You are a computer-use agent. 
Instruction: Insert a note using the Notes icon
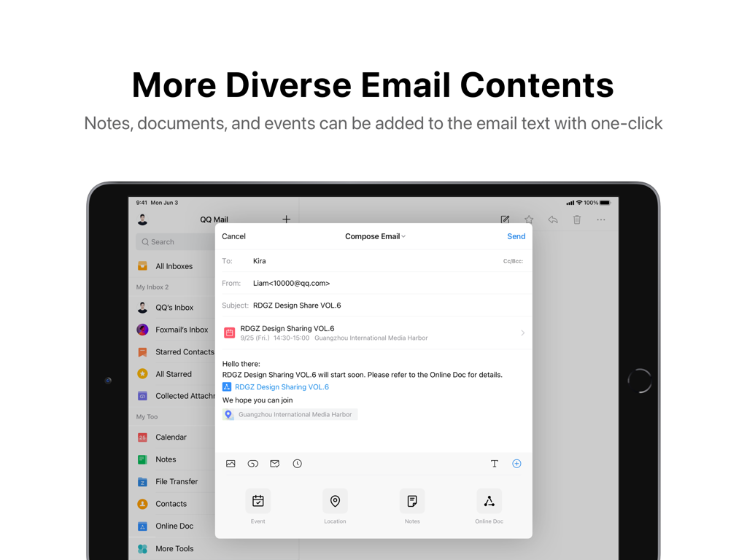[412, 501]
